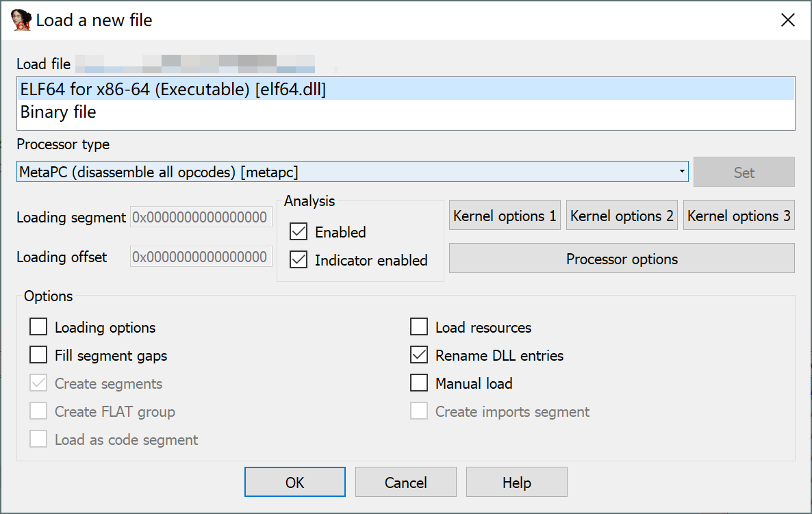The width and height of the screenshot is (812, 514).
Task: Toggle the Analysis Enabled checkbox
Action: coord(299,232)
